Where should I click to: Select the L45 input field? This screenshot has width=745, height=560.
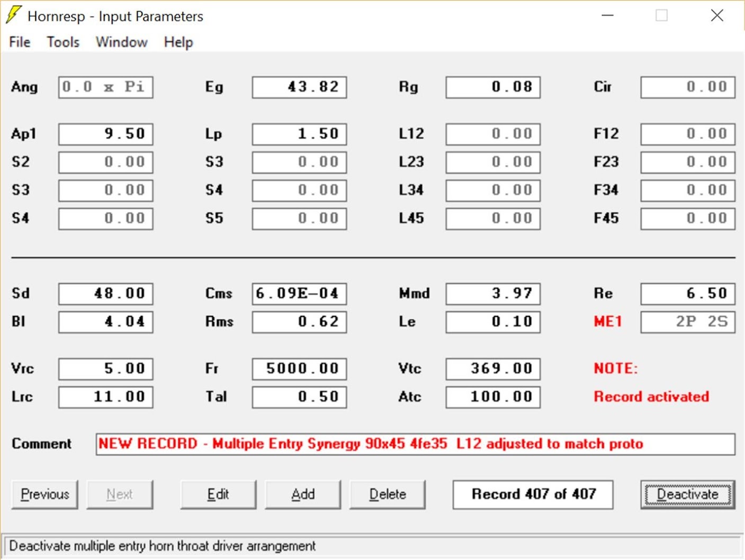[493, 218]
